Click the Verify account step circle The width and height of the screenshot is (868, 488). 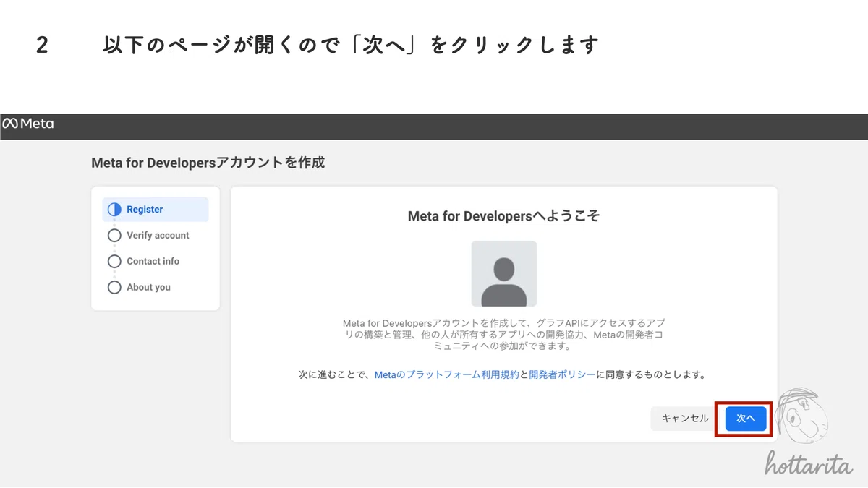114,236
